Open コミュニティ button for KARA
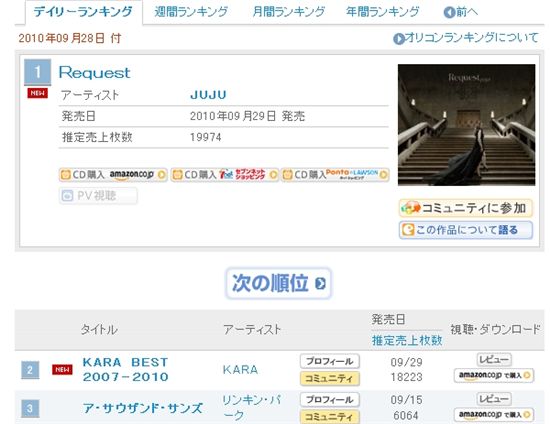The image size is (550, 424). tap(330, 378)
